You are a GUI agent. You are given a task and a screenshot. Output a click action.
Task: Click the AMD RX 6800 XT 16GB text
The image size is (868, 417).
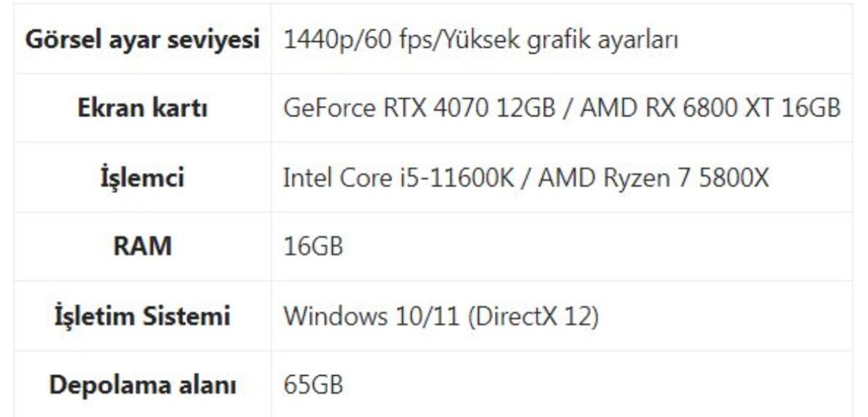tap(710, 108)
